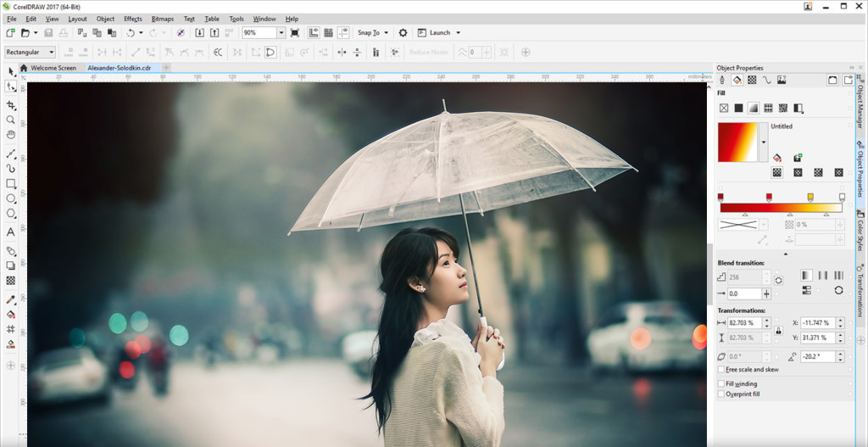
Task: Click the Export toolbar icon
Action: pyautogui.click(x=214, y=33)
